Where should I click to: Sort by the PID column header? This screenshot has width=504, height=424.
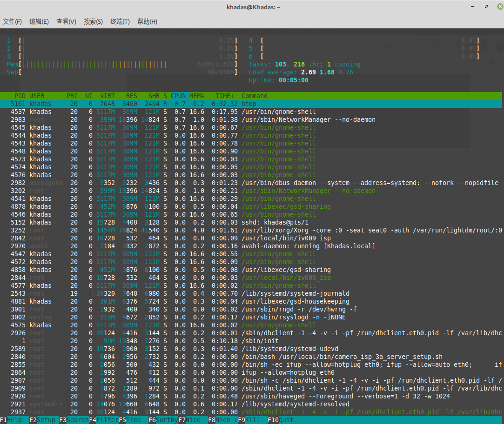click(20, 96)
